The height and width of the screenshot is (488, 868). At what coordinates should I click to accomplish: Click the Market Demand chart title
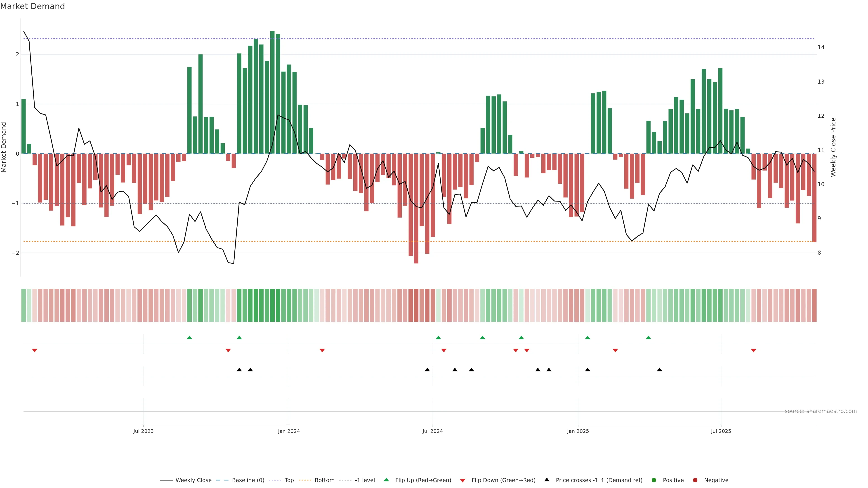(32, 6)
